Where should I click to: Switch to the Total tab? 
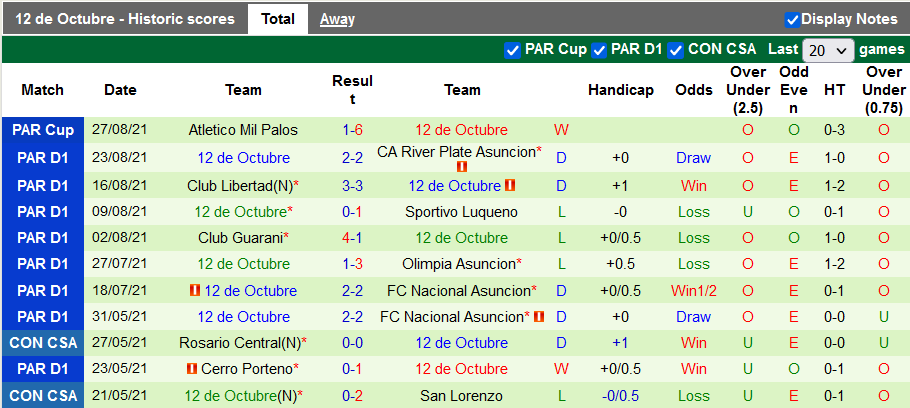click(x=277, y=19)
